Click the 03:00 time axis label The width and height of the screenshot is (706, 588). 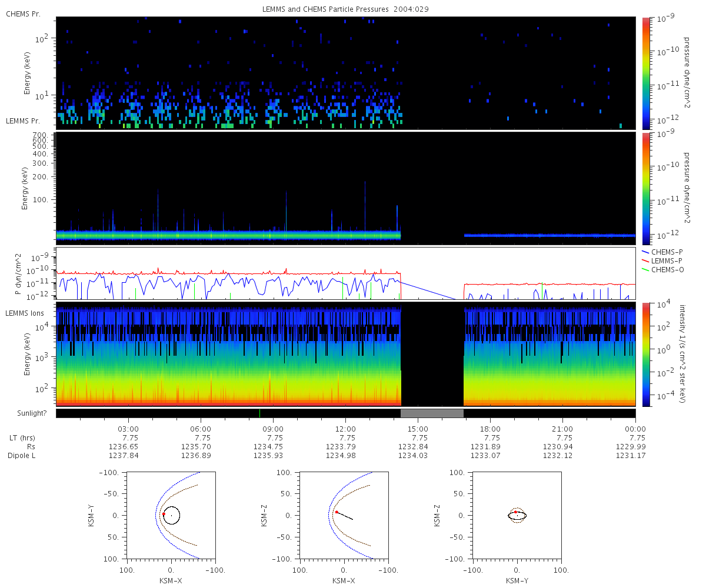tap(128, 429)
